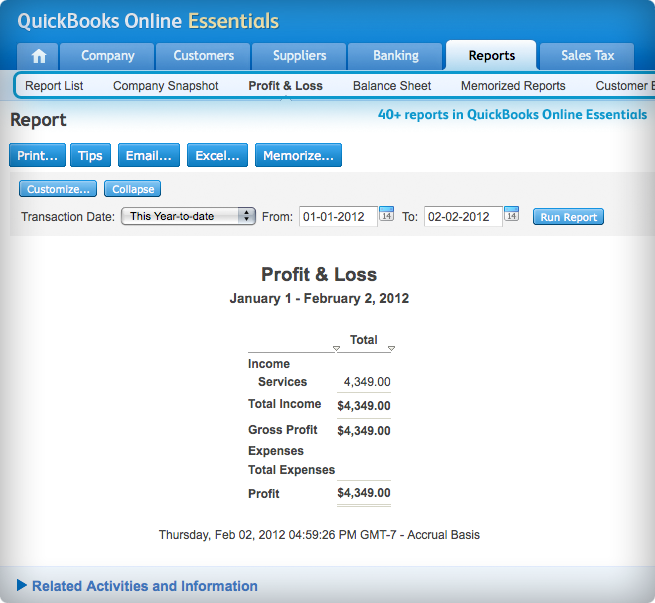Switch to the Banking tab
The width and height of the screenshot is (655, 603).
396,56
